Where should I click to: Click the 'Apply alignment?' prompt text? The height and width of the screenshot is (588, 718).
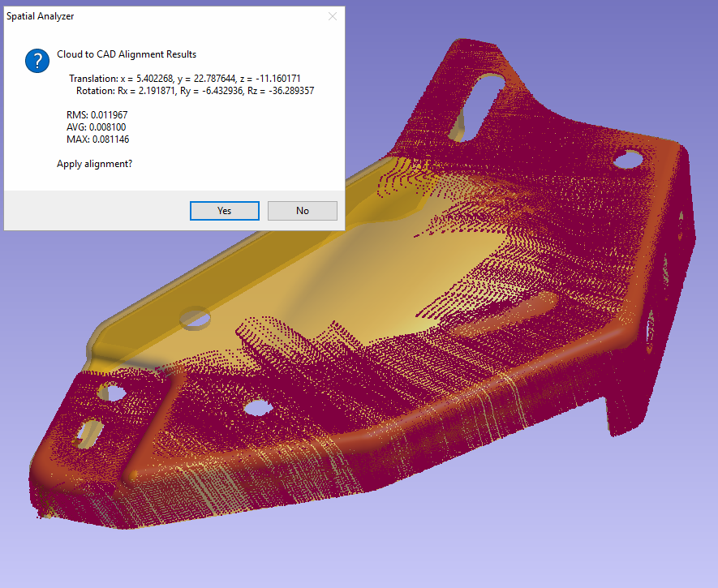coord(94,163)
